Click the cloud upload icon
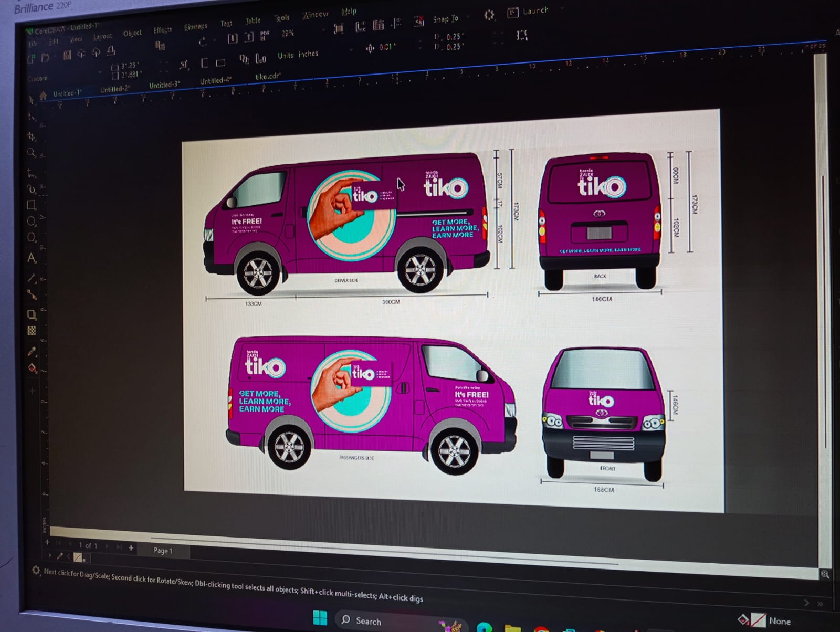The width and height of the screenshot is (840, 632). pyautogui.click(x=96, y=52)
